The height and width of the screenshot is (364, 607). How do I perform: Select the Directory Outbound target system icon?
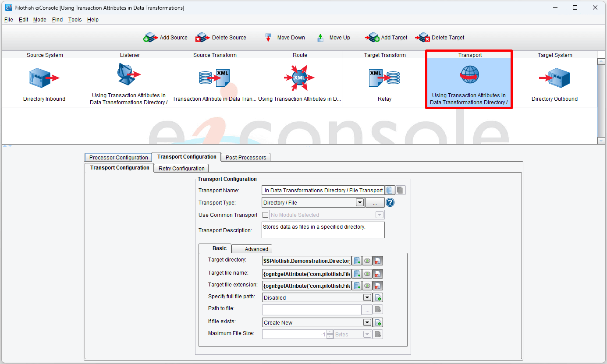(x=554, y=78)
